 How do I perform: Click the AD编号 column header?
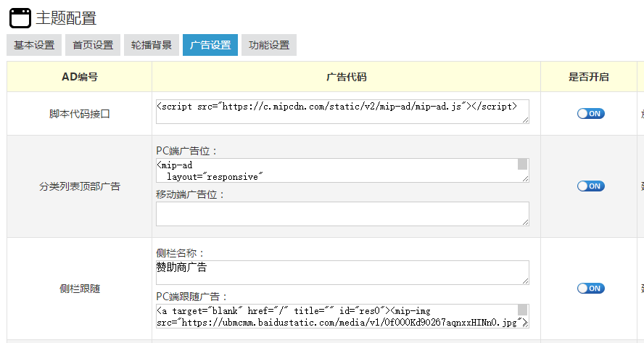tap(80, 77)
